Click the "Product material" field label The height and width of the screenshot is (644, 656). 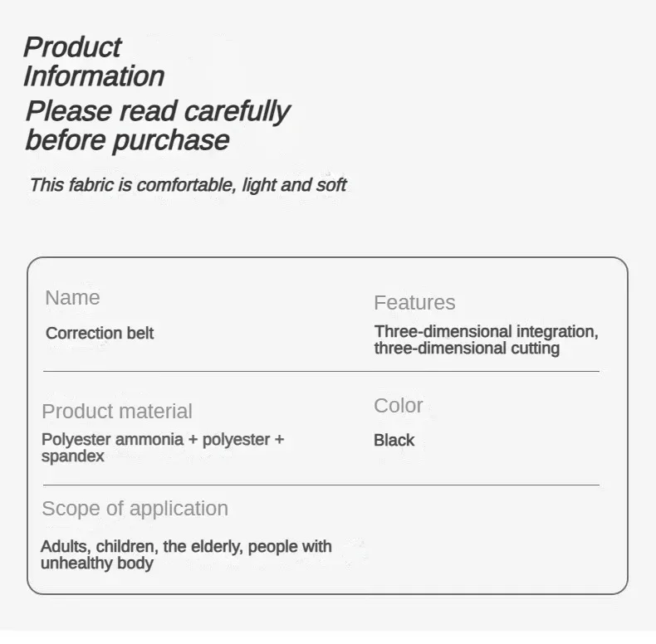pyautogui.click(x=117, y=411)
